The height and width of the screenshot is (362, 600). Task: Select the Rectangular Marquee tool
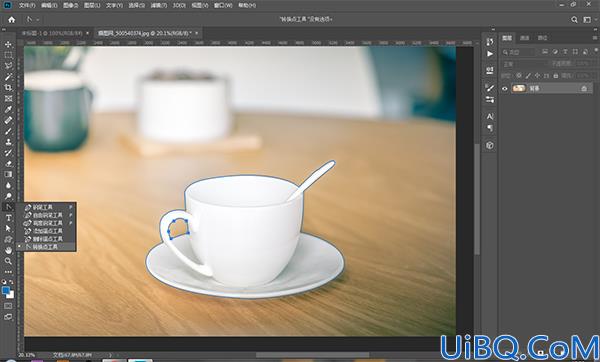[8, 55]
